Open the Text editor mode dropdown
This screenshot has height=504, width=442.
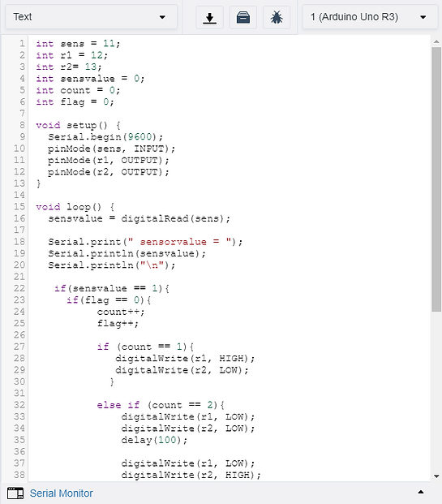[x=91, y=17]
